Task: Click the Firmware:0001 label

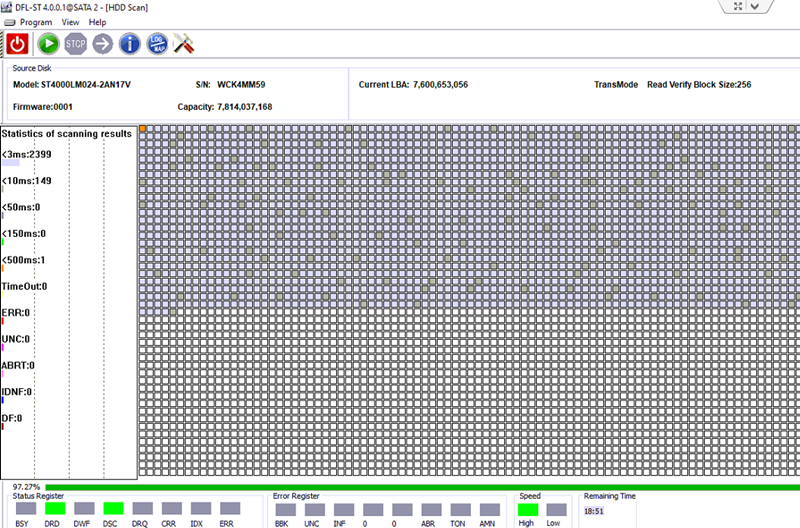Action: pos(43,107)
